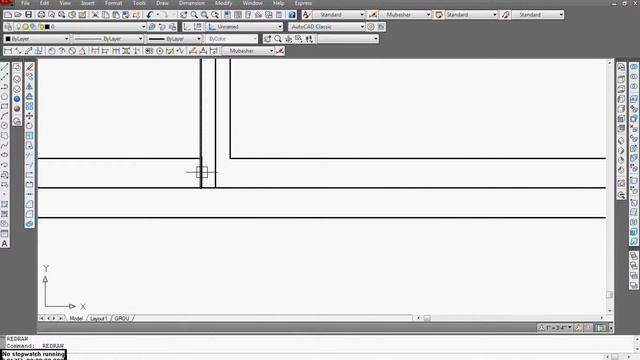The width and height of the screenshot is (640, 360).
Task: Click the Plot printer icon
Action: coord(41,15)
